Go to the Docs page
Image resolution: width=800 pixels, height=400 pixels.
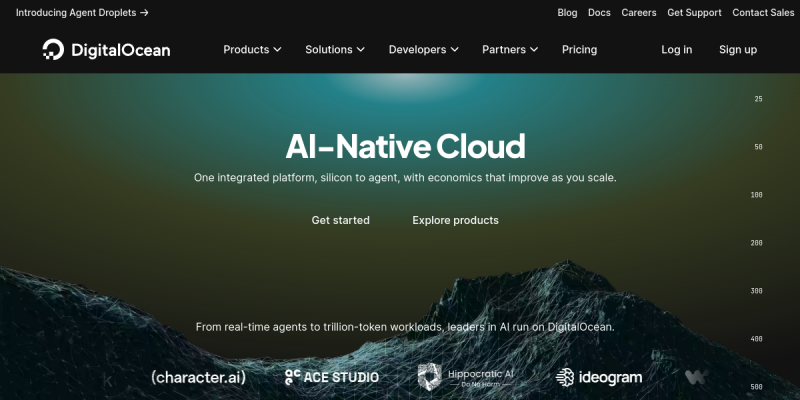point(599,13)
